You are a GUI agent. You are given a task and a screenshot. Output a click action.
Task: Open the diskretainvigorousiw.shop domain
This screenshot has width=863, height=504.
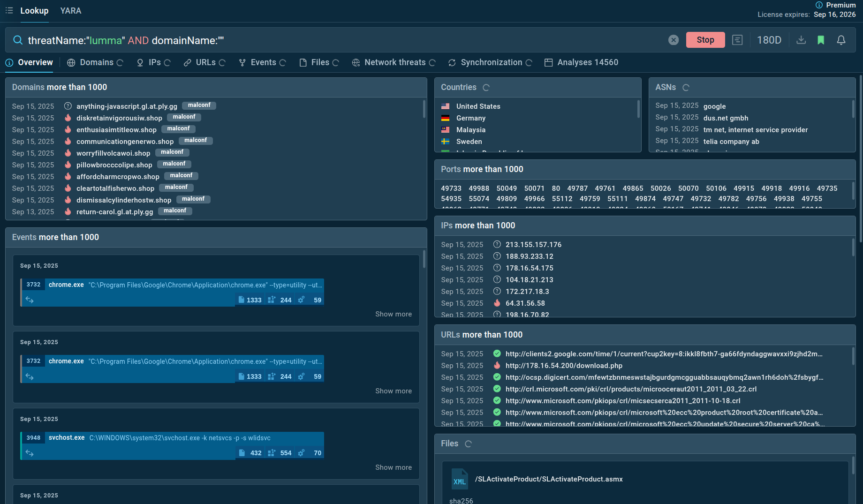coord(119,118)
